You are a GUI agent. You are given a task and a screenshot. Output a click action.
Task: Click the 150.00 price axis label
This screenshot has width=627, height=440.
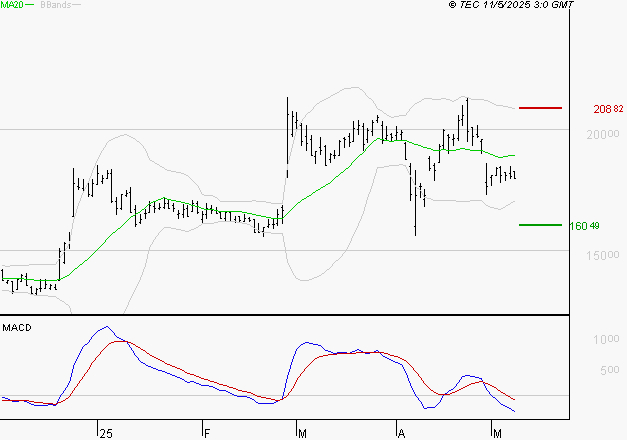point(603,255)
